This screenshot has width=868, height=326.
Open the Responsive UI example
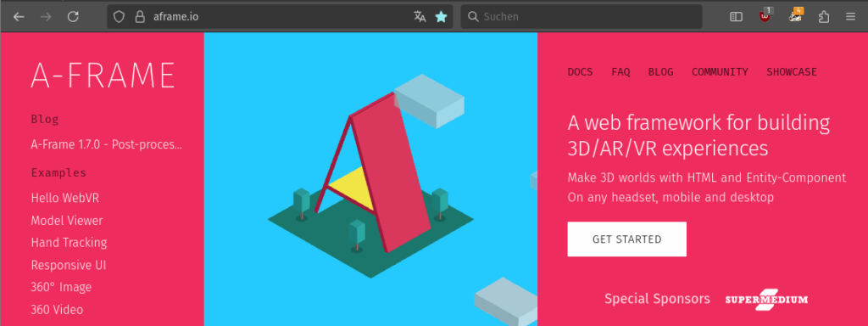(69, 265)
